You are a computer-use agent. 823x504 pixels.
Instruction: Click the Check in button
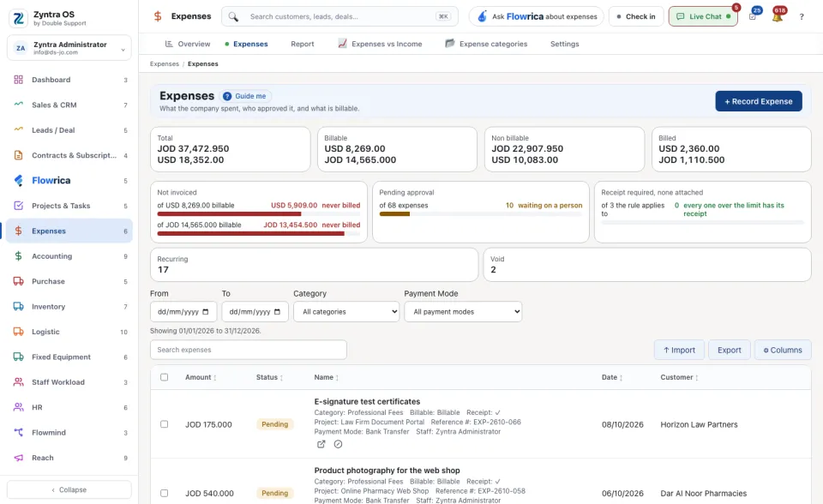coord(636,17)
